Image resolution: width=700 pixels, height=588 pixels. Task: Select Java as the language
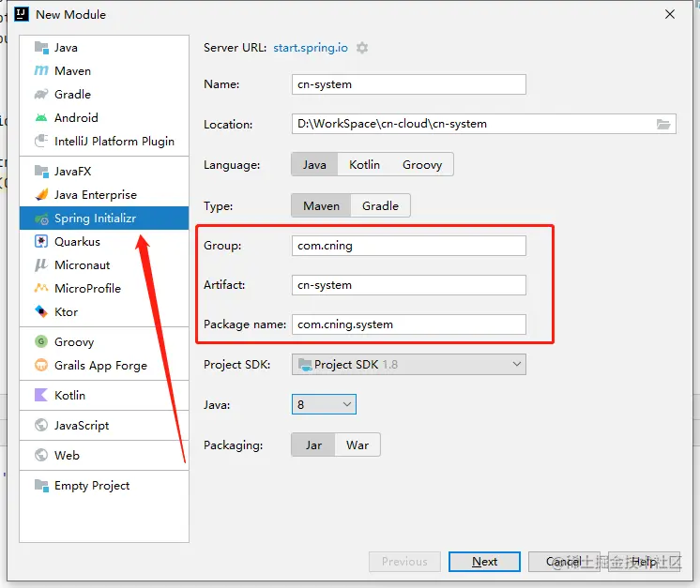tap(314, 165)
